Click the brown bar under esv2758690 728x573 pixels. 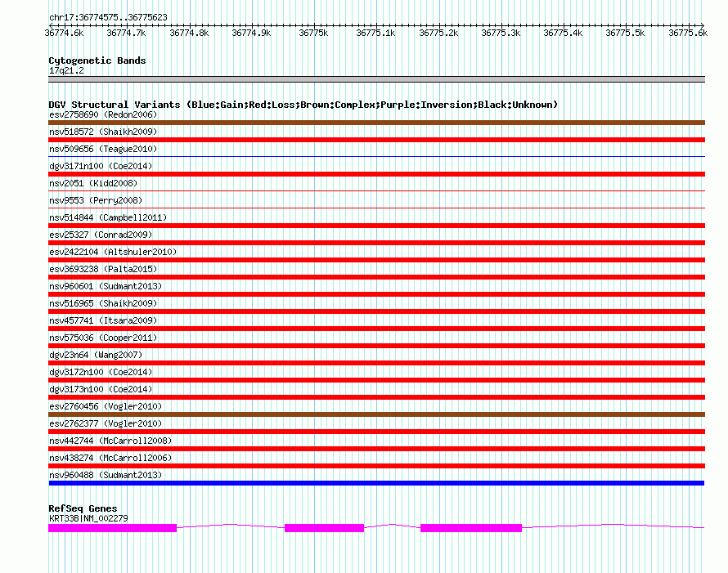click(376, 123)
